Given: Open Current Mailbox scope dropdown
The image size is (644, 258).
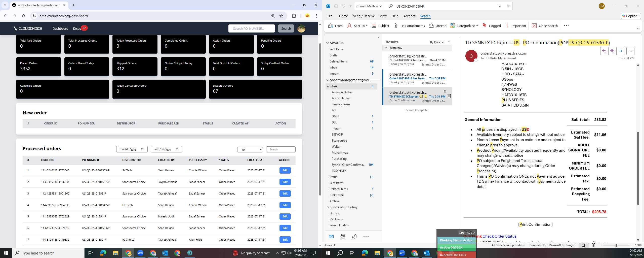Looking at the screenshot, I should [369, 6].
